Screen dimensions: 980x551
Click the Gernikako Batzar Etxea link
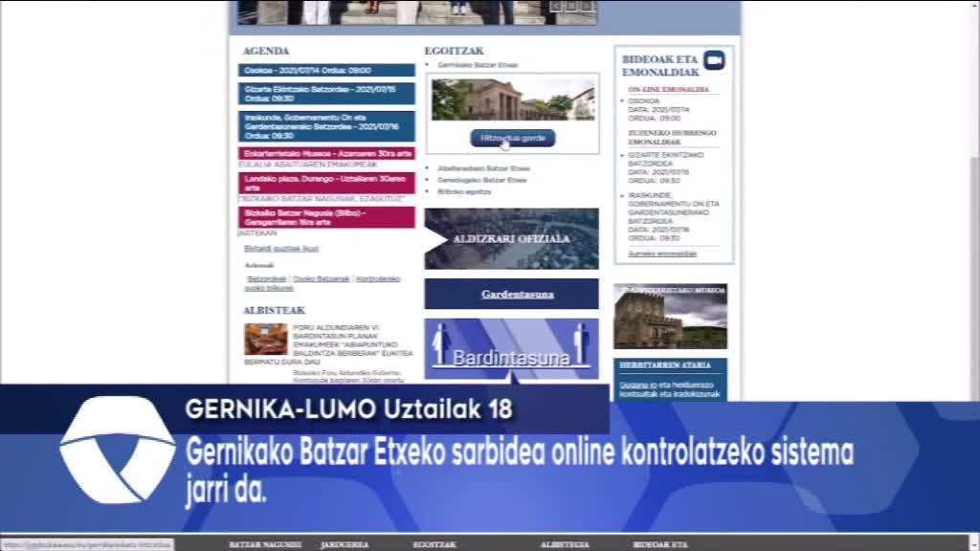click(x=478, y=65)
